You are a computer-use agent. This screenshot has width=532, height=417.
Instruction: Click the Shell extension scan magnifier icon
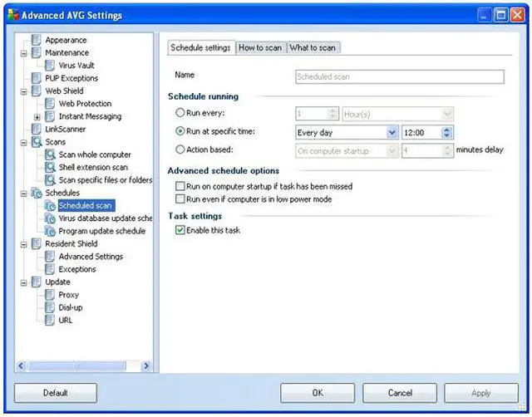pos(50,167)
